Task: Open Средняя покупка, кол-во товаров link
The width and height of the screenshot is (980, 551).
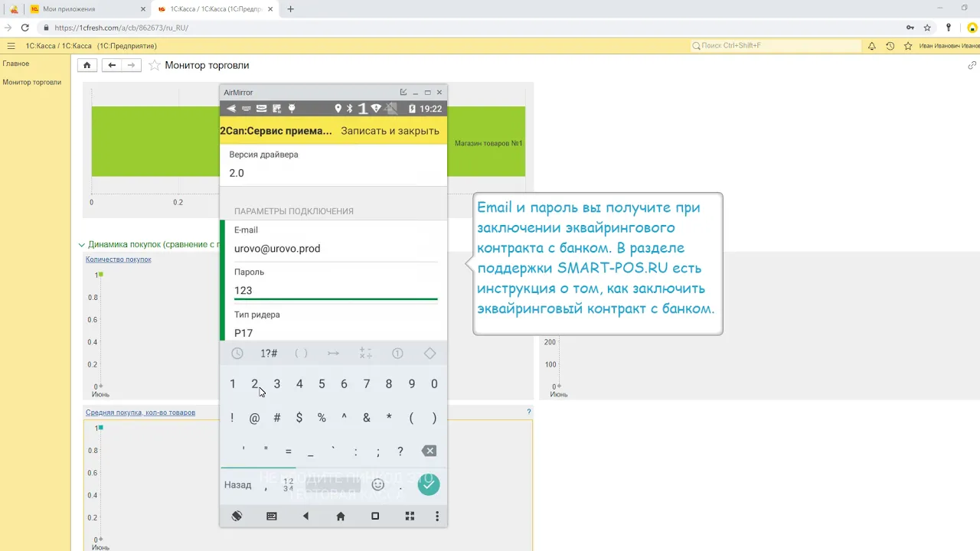Action: [x=140, y=412]
